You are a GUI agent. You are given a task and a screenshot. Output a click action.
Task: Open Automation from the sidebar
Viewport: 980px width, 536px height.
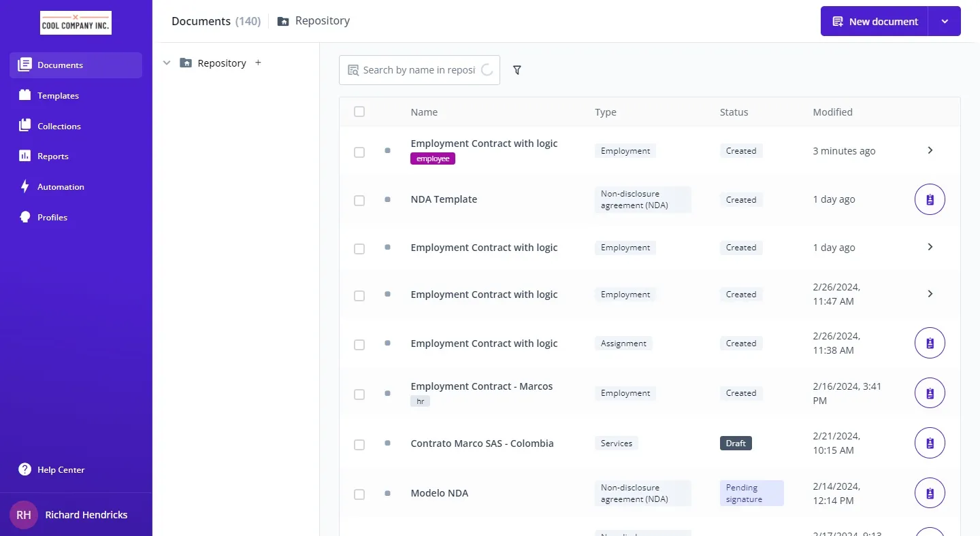click(x=61, y=186)
